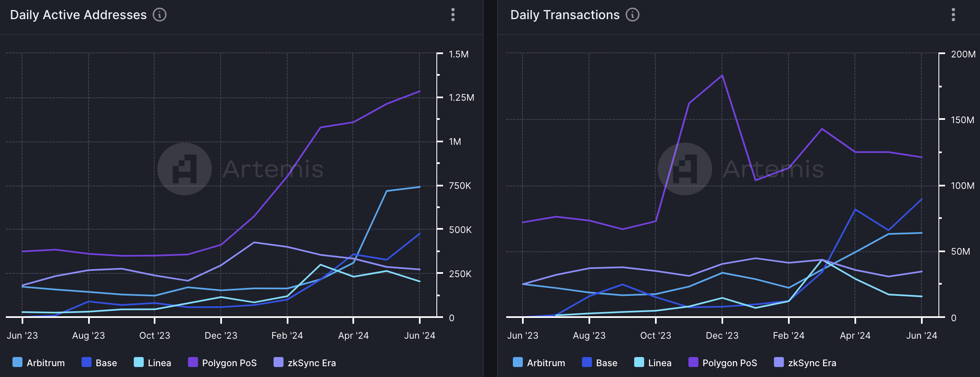Toggle Arbitrum series in Daily Transactions legend

[539, 362]
